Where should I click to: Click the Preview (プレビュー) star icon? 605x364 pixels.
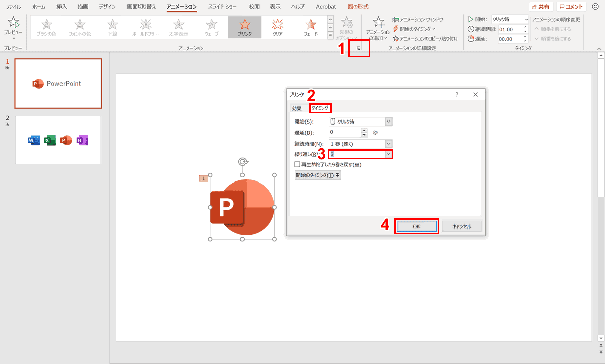pyautogui.click(x=14, y=22)
